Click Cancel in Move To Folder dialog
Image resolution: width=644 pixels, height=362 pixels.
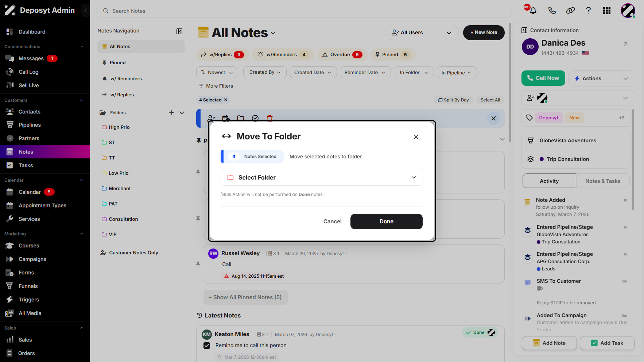[333, 222]
